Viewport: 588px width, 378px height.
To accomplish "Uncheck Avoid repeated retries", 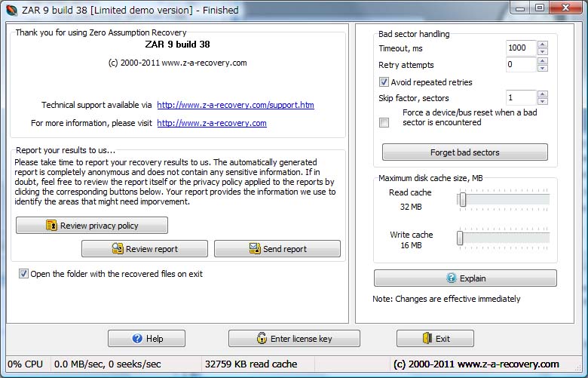I will pyautogui.click(x=384, y=81).
